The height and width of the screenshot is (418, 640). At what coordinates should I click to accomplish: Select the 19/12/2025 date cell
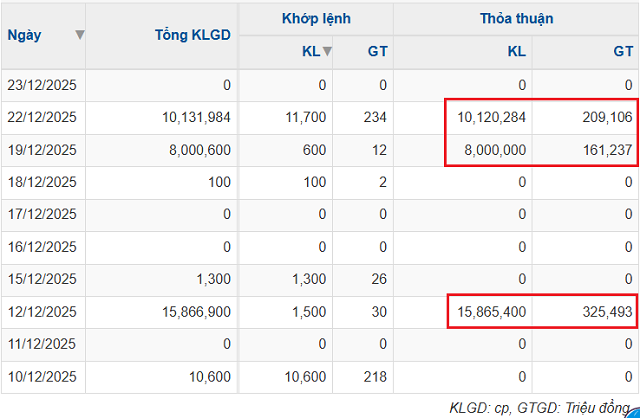tap(42, 150)
